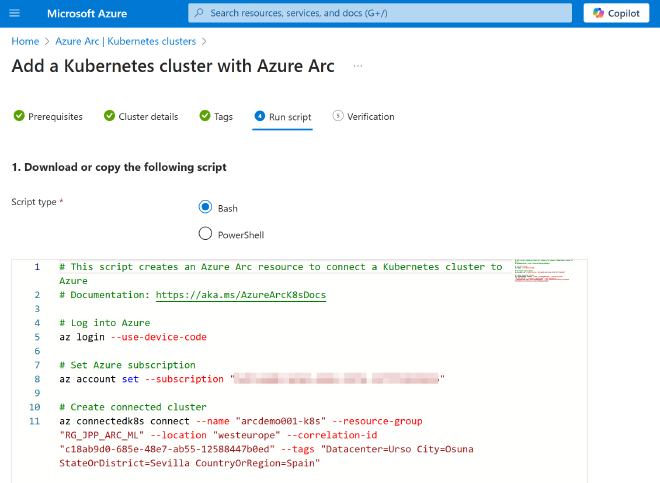Viewport: 660px width, 483px height.
Task: Click the '# Log into Azure' comment
Action: (x=105, y=323)
